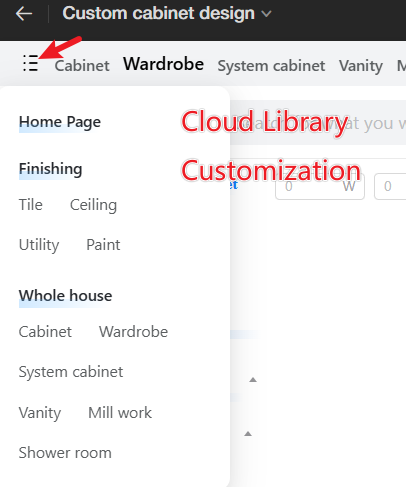
Task: Select the Vanity tab in top bar
Action: tap(361, 66)
